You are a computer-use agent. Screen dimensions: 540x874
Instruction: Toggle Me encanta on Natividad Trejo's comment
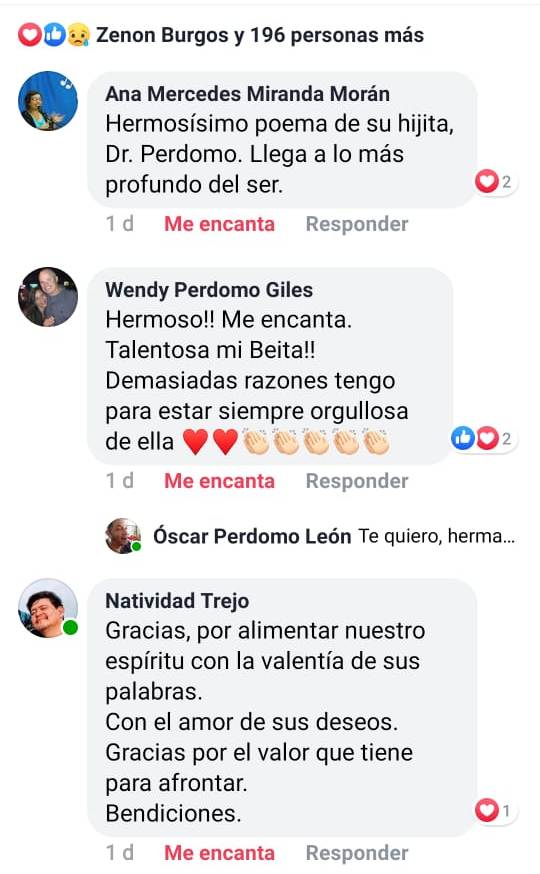[x=219, y=853]
